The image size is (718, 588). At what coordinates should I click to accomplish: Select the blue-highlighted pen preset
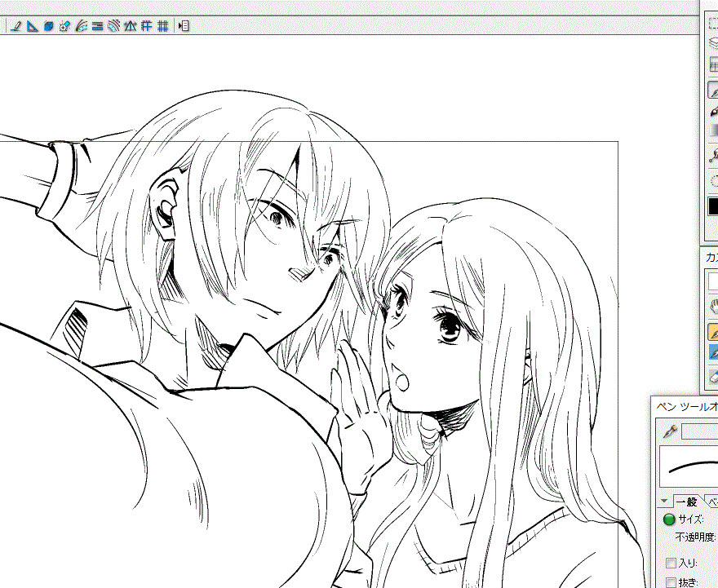click(x=713, y=351)
